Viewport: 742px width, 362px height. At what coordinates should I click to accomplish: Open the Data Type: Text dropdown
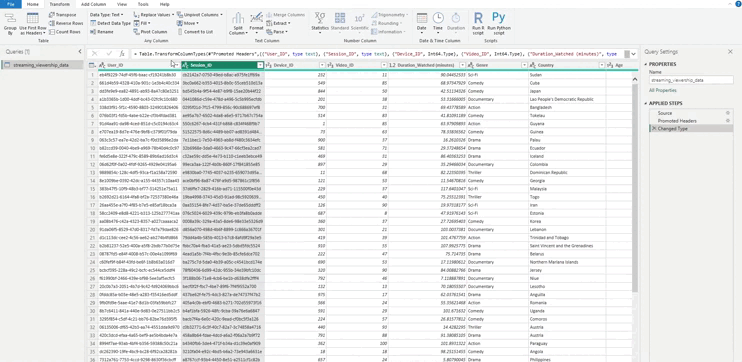pos(106,15)
